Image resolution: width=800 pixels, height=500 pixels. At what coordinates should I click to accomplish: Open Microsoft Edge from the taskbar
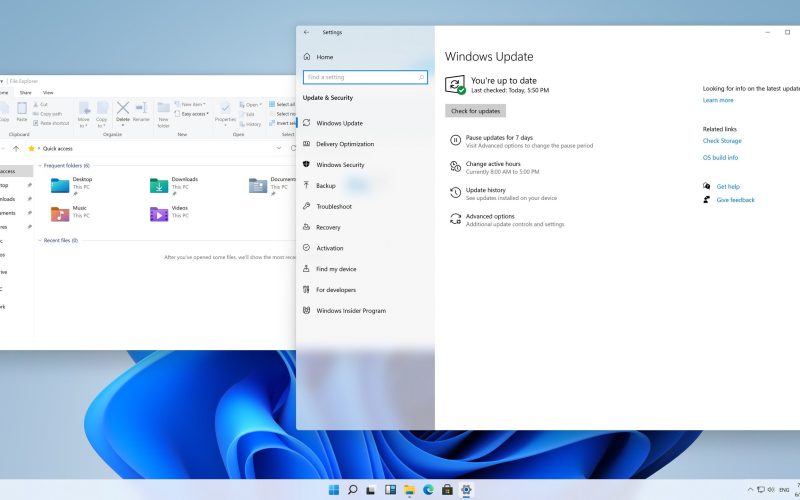click(x=428, y=490)
